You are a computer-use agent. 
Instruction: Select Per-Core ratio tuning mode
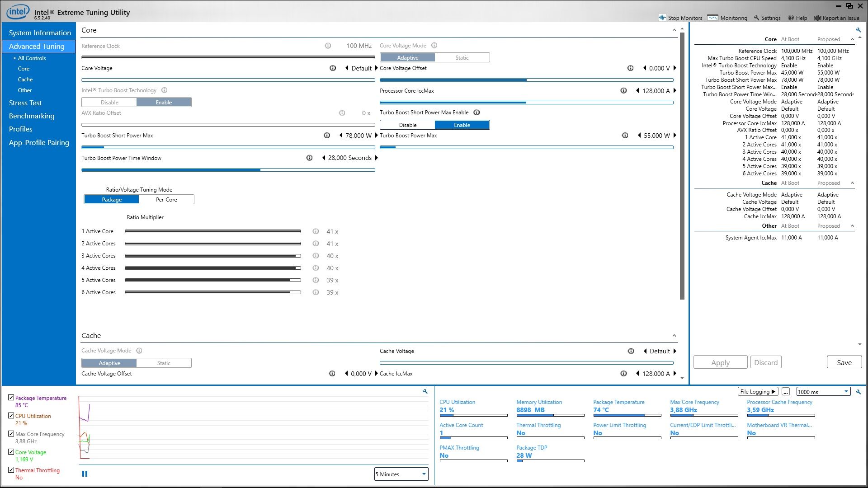click(x=166, y=200)
